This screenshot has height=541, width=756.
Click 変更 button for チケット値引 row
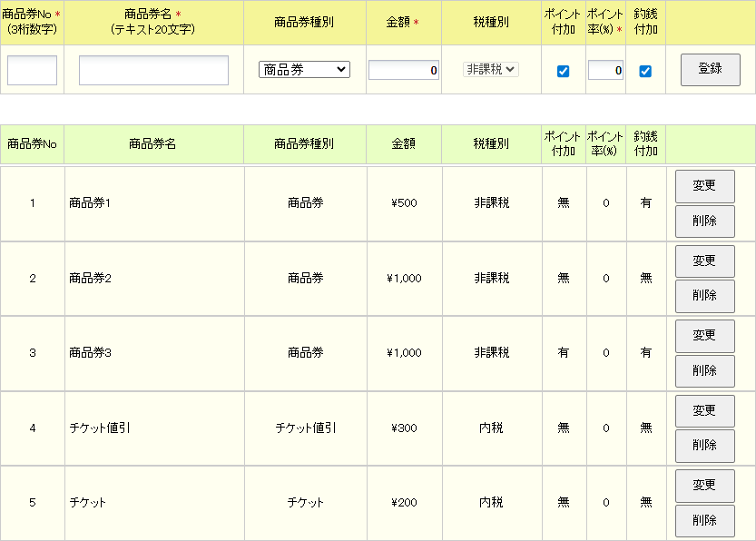[705, 411]
